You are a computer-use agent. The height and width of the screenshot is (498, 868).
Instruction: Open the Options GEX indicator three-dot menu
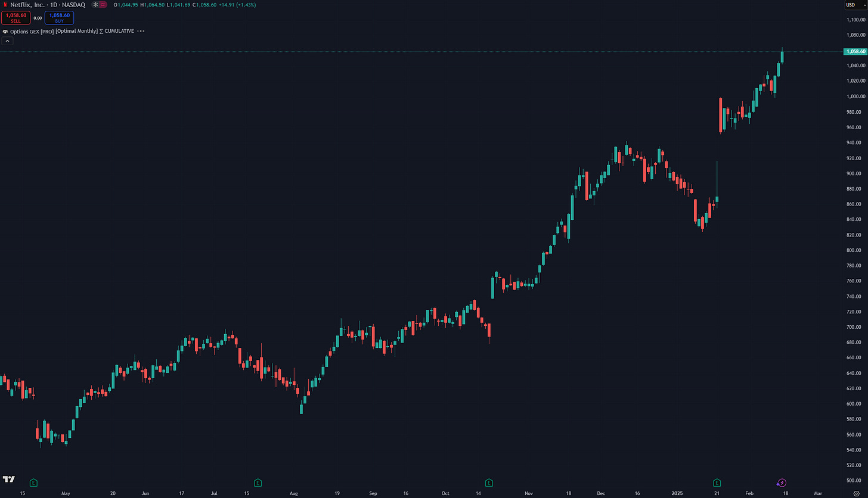point(141,31)
